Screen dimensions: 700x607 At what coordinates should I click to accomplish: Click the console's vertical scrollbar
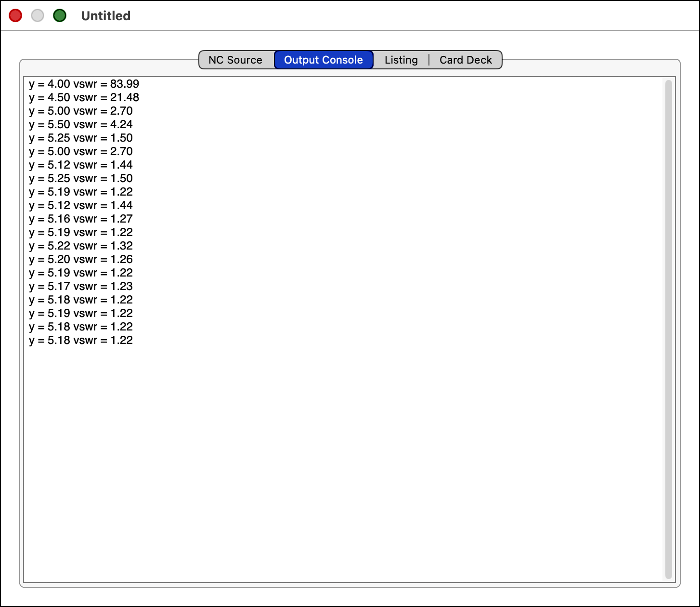click(x=668, y=329)
